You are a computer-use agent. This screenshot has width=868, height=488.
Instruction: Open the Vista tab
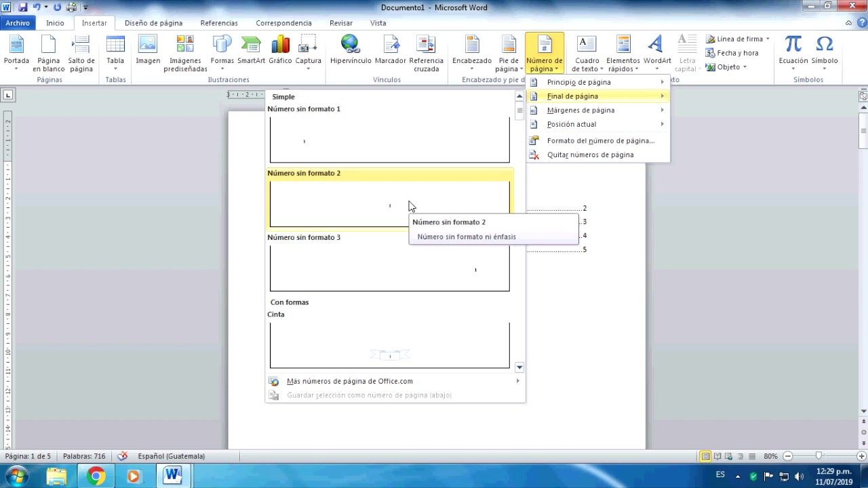point(378,23)
